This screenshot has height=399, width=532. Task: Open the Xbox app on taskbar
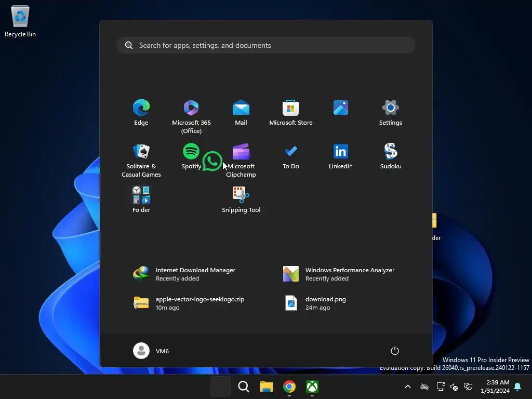[312, 387]
